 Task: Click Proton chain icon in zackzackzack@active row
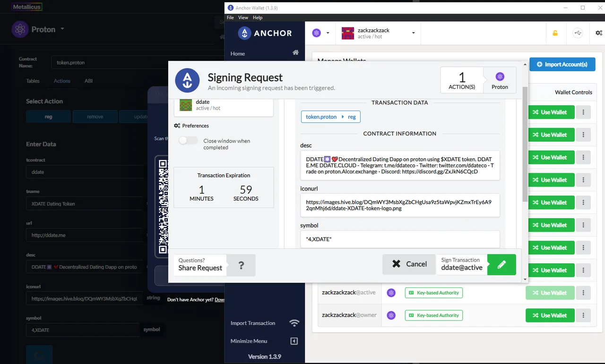(391, 293)
